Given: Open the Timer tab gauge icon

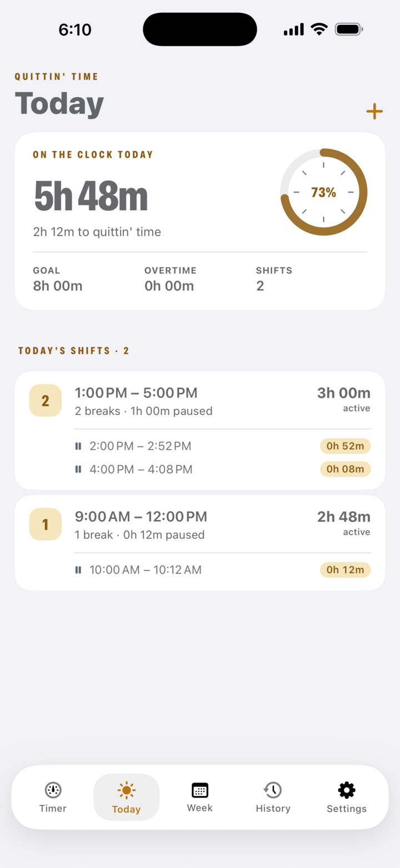Looking at the screenshot, I should click(x=53, y=790).
